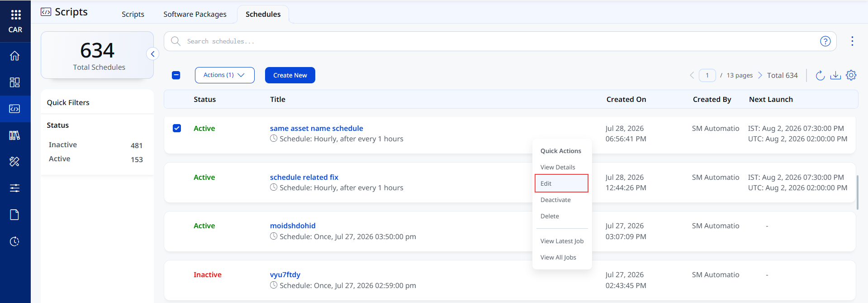Click the Total 634 pagination text

point(783,75)
